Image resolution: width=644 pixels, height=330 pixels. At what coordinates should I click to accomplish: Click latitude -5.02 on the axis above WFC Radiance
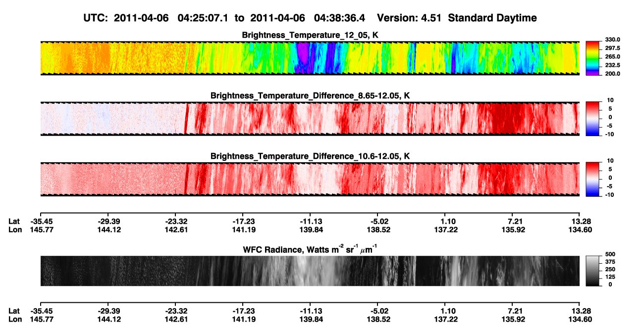pos(377,221)
